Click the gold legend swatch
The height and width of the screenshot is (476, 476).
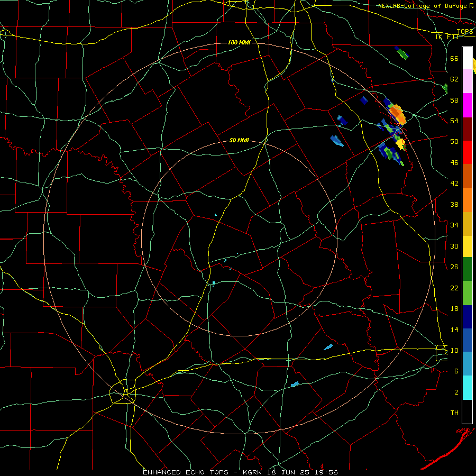tap(467, 224)
